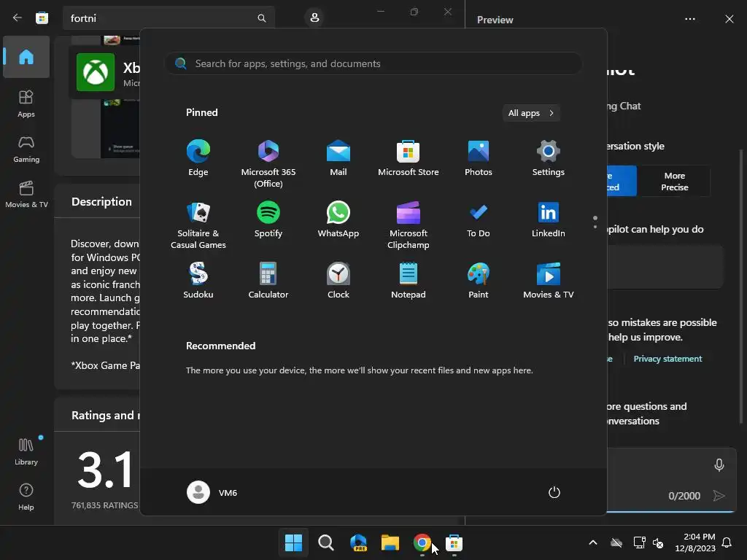Go to next page of pinned apps

tap(595, 227)
